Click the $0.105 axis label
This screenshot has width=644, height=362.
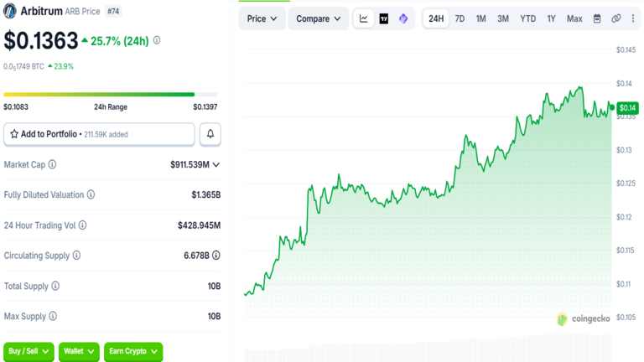pyautogui.click(x=626, y=318)
